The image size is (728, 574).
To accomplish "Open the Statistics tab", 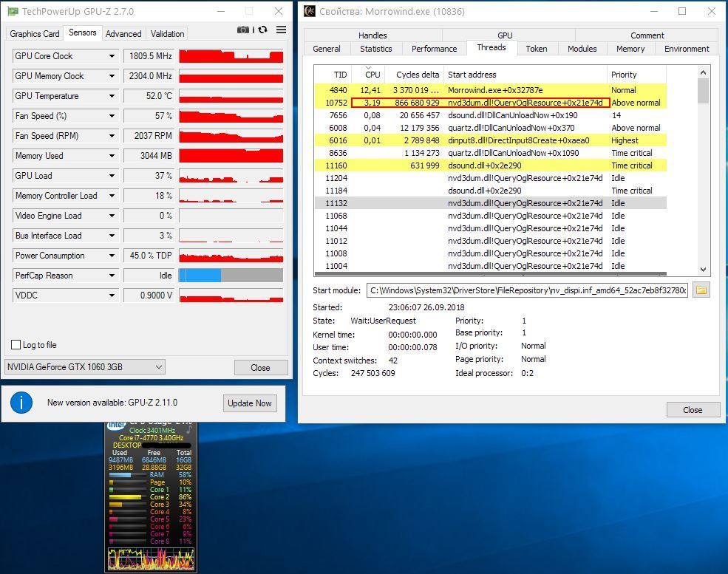I will tap(375, 49).
